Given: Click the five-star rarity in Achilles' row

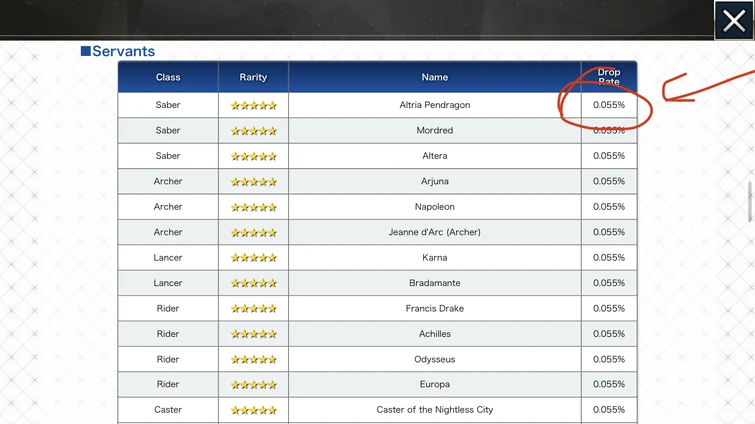Looking at the screenshot, I should pyautogui.click(x=254, y=334).
